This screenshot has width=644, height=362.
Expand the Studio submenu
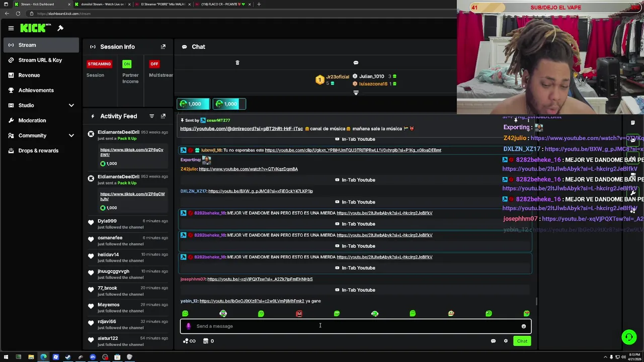point(71,105)
